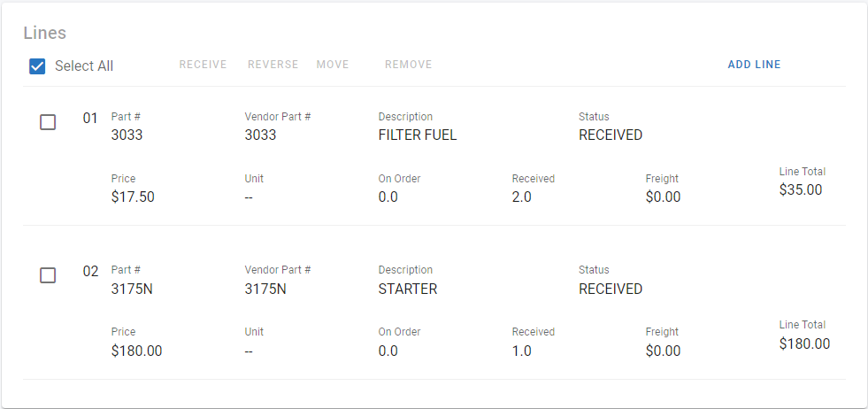Image resolution: width=868 pixels, height=409 pixels.
Task: Click the Freight value on line 01
Action: pos(663,197)
